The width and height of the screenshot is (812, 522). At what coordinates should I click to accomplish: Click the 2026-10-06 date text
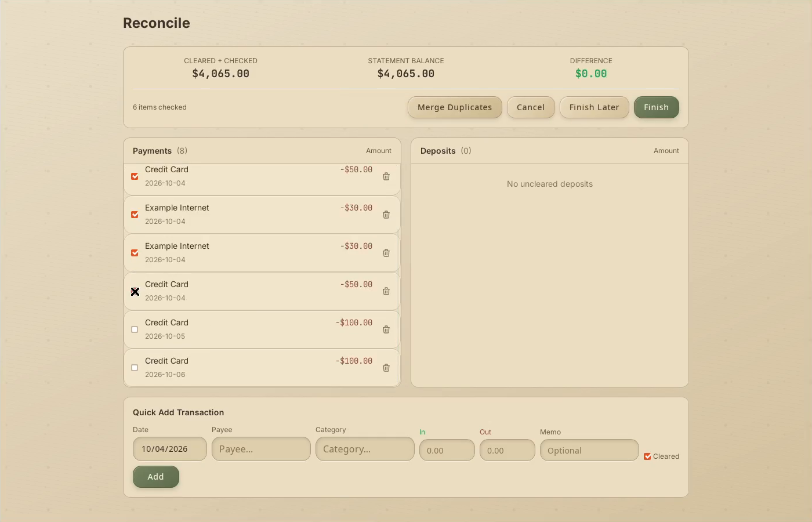point(165,375)
